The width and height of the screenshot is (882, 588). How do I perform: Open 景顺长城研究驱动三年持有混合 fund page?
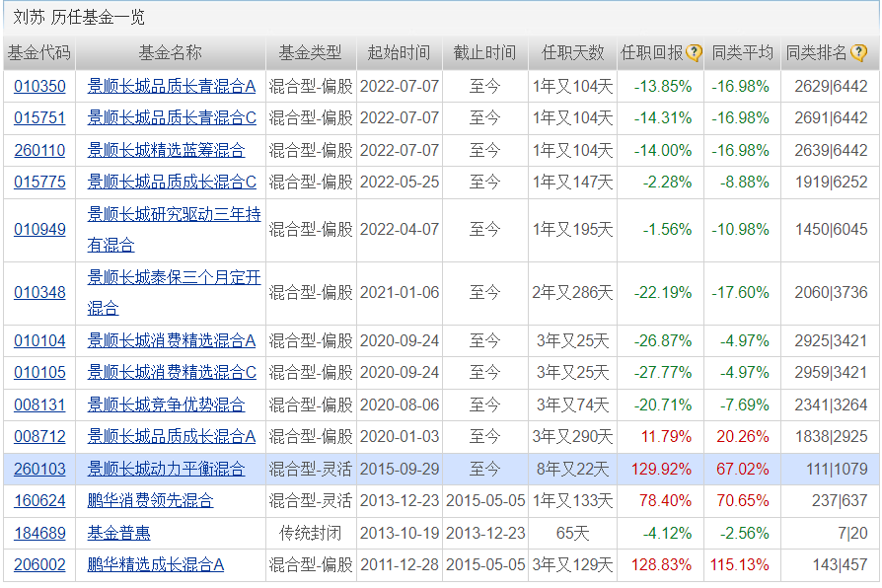[x=174, y=229]
